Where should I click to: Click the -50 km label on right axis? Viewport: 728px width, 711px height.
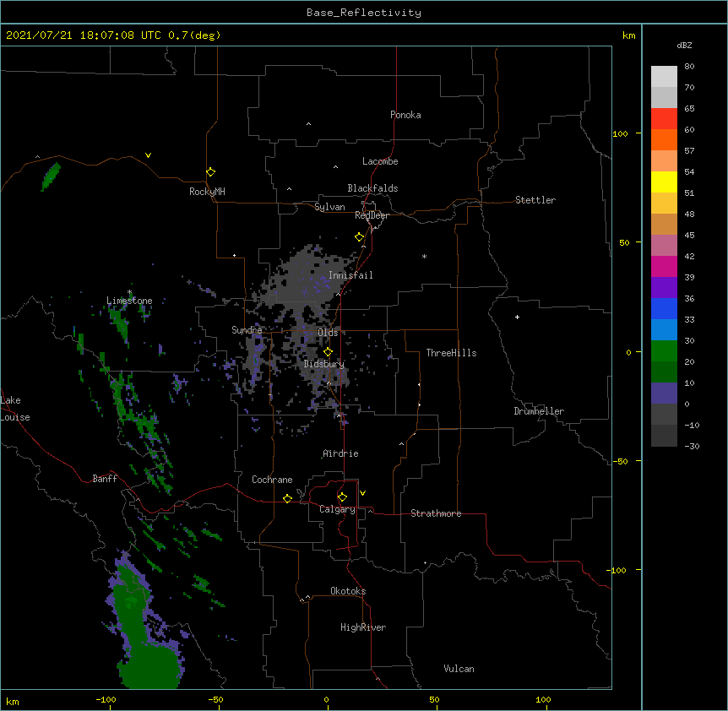(x=620, y=461)
